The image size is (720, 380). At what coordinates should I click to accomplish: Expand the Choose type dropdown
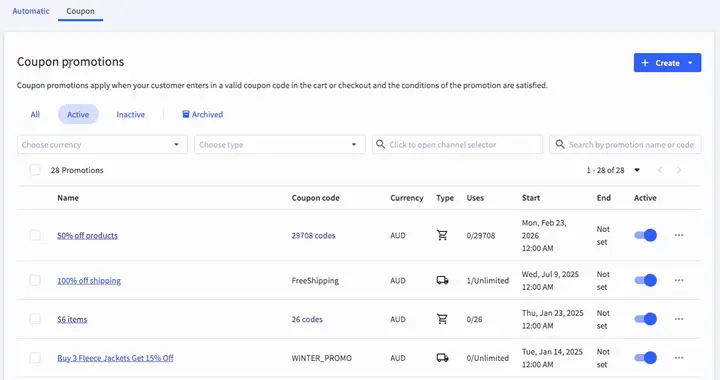280,145
